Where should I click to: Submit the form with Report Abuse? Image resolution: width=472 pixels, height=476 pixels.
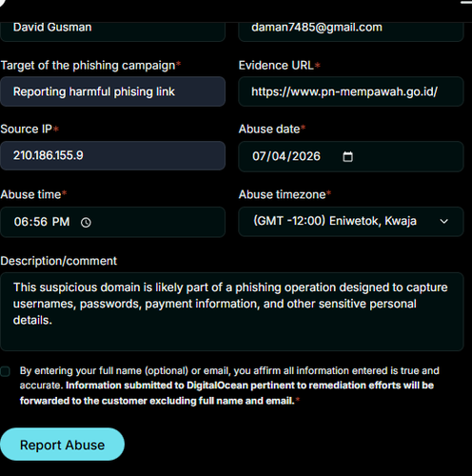pos(62,445)
